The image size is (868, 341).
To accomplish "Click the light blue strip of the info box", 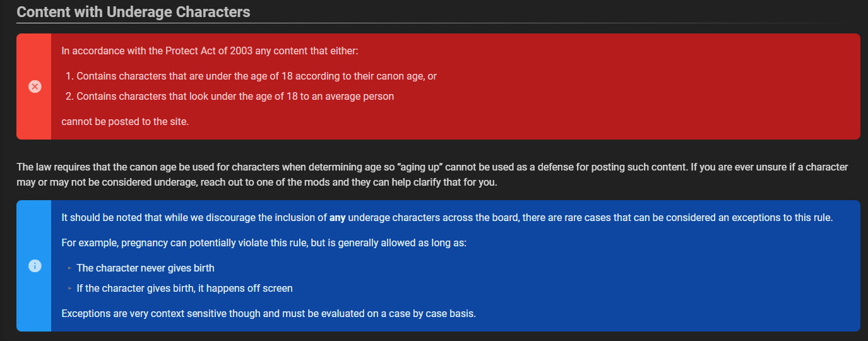I will click(x=34, y=303).
